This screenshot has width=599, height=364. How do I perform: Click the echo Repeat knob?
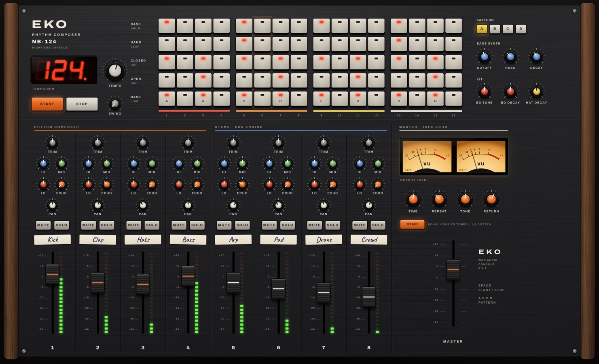pyautogui.click(x=439, y=199)
